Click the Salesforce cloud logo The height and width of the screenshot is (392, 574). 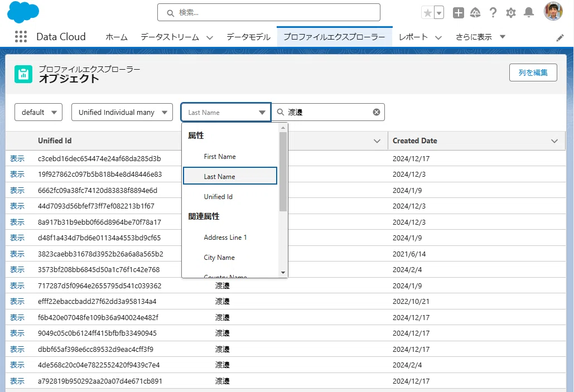pos(23,12)
